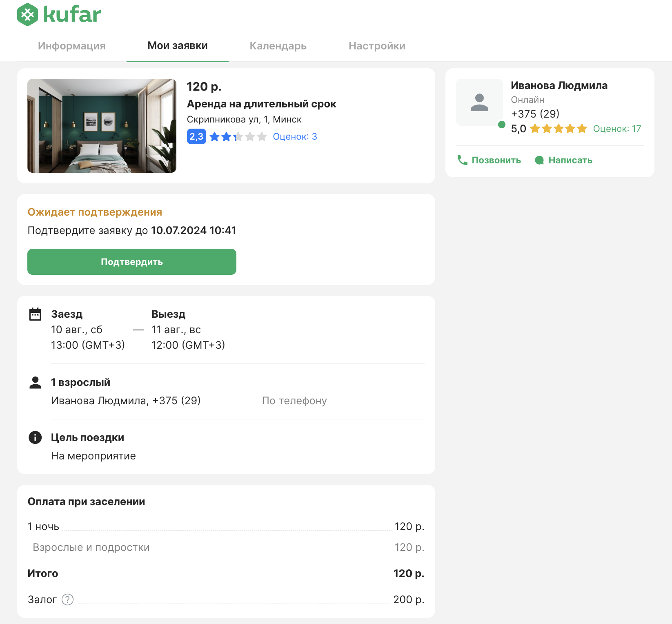
Task: Click the phone icon next to Позвонить
Action: pos(462,160)
